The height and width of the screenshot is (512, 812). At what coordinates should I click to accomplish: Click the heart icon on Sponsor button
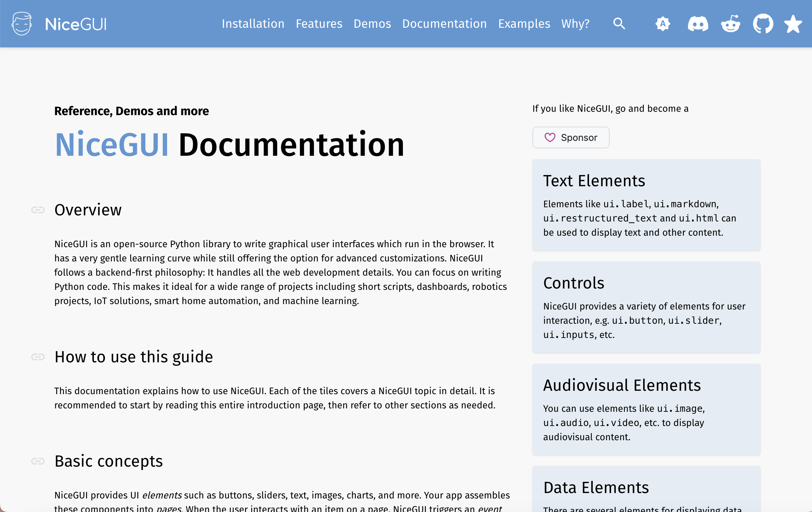550,137
